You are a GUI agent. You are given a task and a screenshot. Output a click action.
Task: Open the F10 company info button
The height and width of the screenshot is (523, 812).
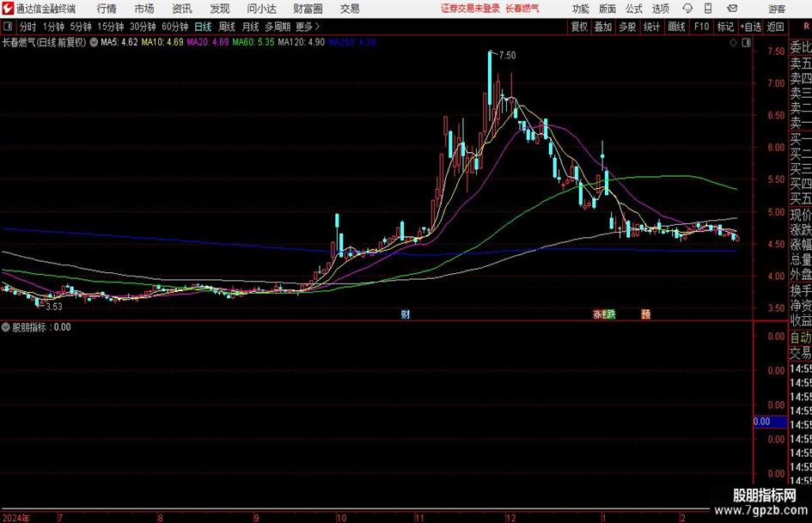pyautogui.click(x=702, y=27)
